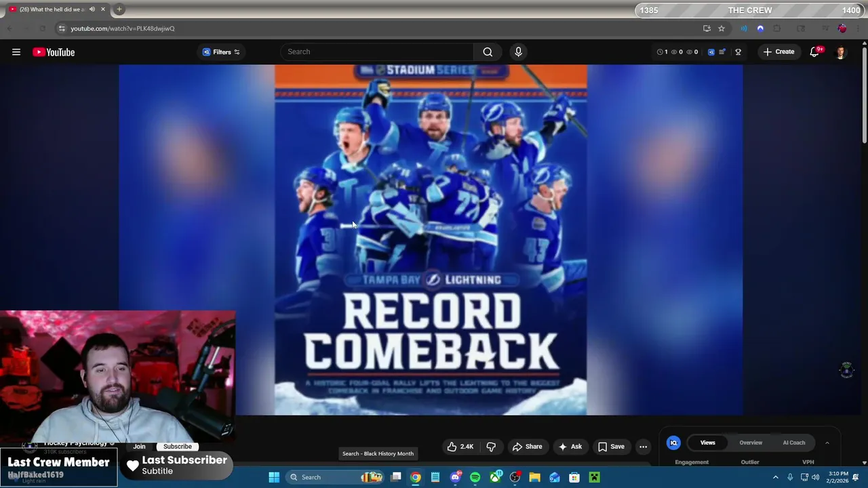Image resolution: width=868 pixels, height=488 pixels.
Task: Open the vidIQ list icon in header
Action: (722, 52)
